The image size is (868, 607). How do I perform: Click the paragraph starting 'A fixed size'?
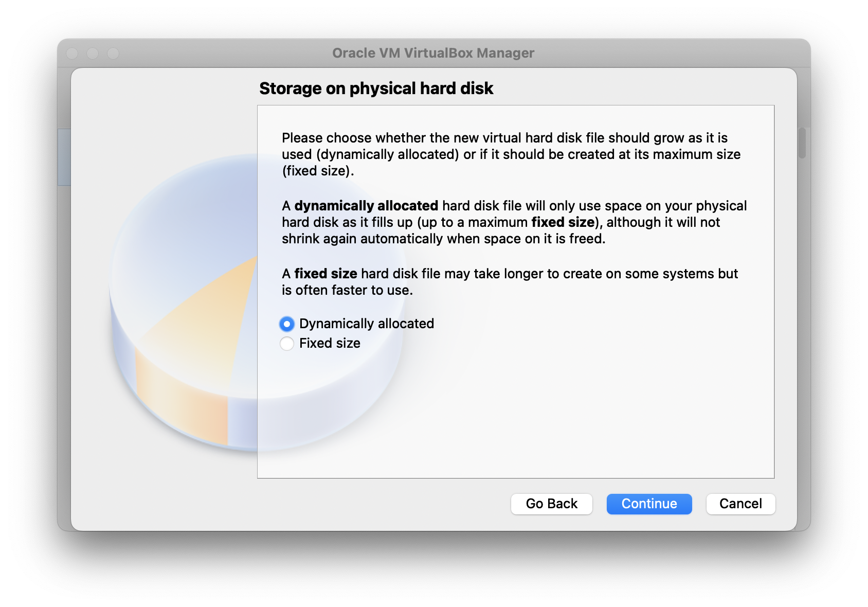509,282
